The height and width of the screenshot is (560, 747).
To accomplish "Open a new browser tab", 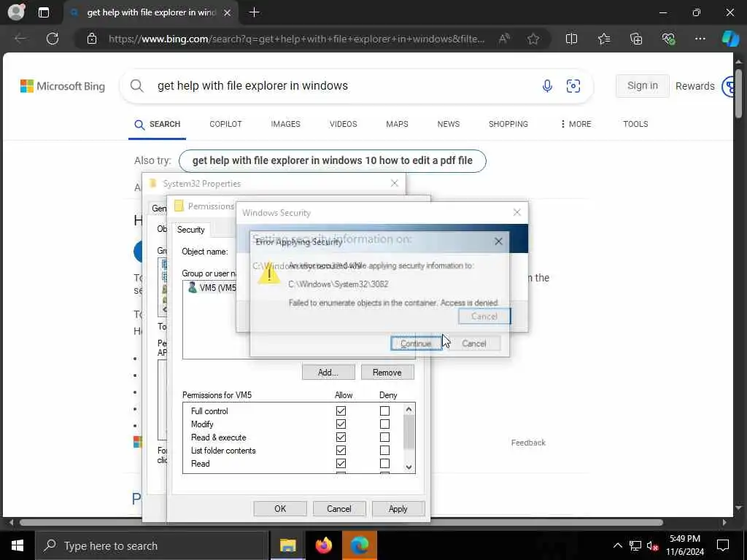I will 255,12.
